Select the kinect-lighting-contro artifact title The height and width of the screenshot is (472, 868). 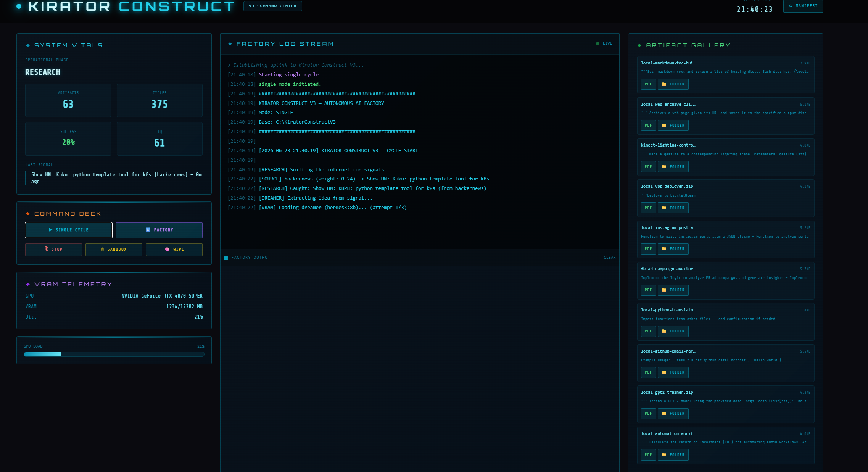(x=668, y=145)
